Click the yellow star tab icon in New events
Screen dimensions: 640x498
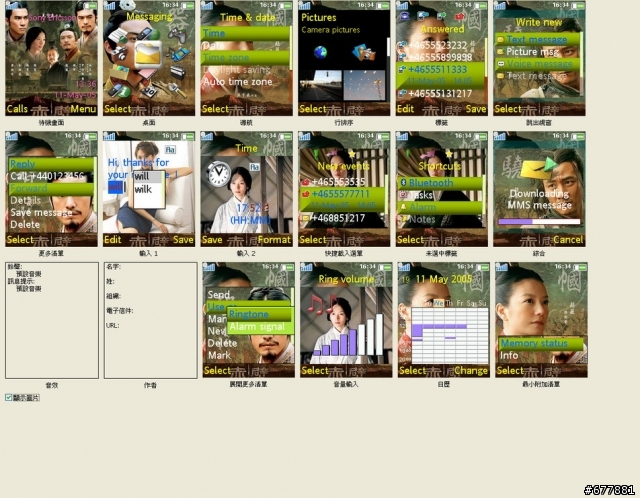pos(351,154)
